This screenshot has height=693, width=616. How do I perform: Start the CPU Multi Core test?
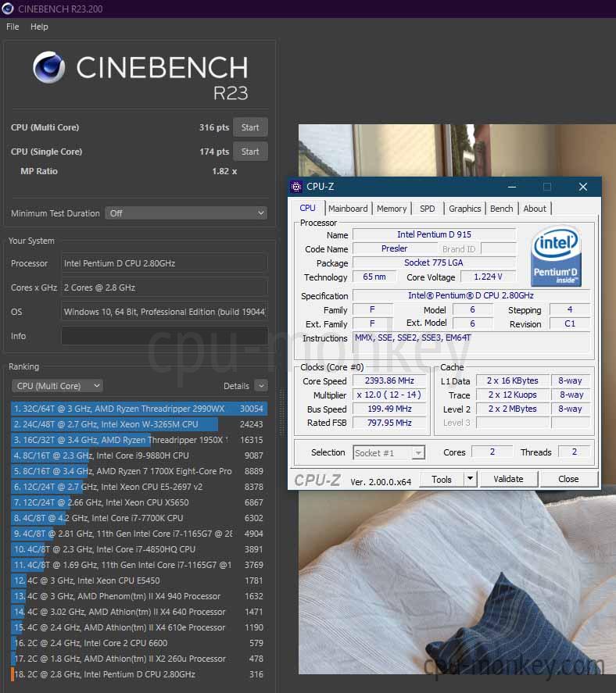(x=250, y=127)
